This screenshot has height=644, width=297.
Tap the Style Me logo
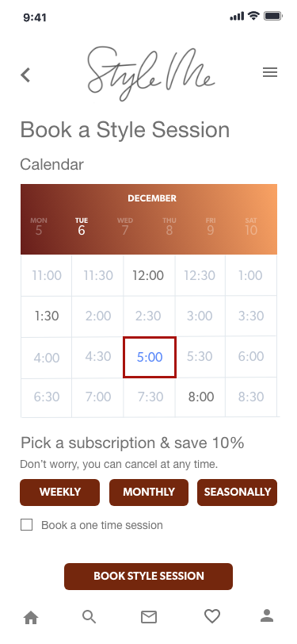(x=150, y=73)
